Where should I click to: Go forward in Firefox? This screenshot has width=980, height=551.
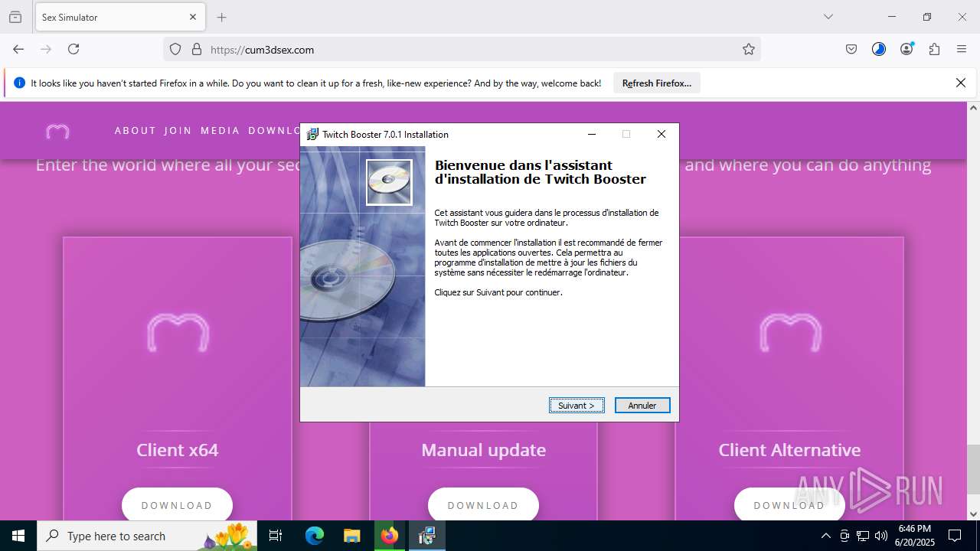(46, 49)
